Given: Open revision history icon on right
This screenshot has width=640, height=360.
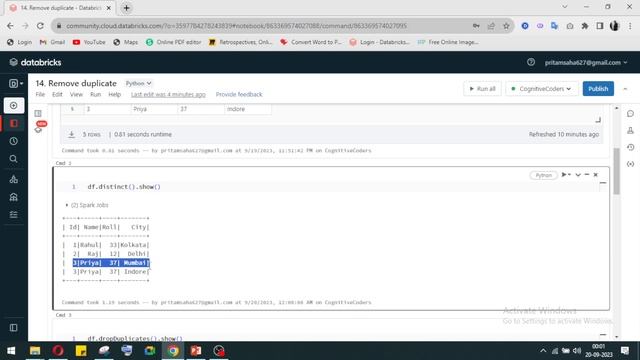Looking at the screenshot, I should [630, 147].
